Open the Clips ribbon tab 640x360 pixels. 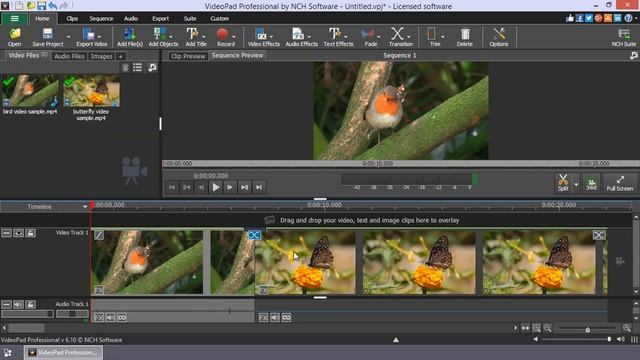tap(72, 18)
